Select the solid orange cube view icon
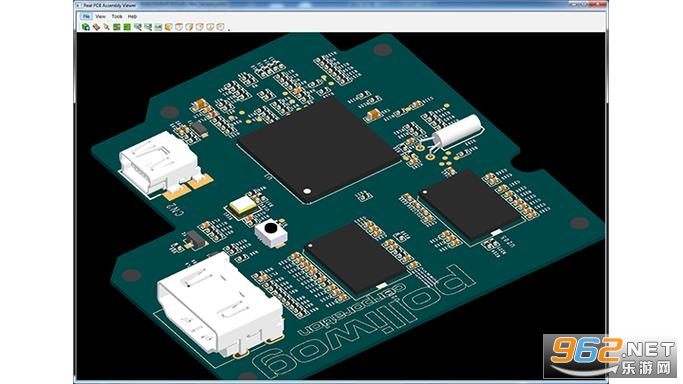Screen dimensions: 683x384 [169, 27]
